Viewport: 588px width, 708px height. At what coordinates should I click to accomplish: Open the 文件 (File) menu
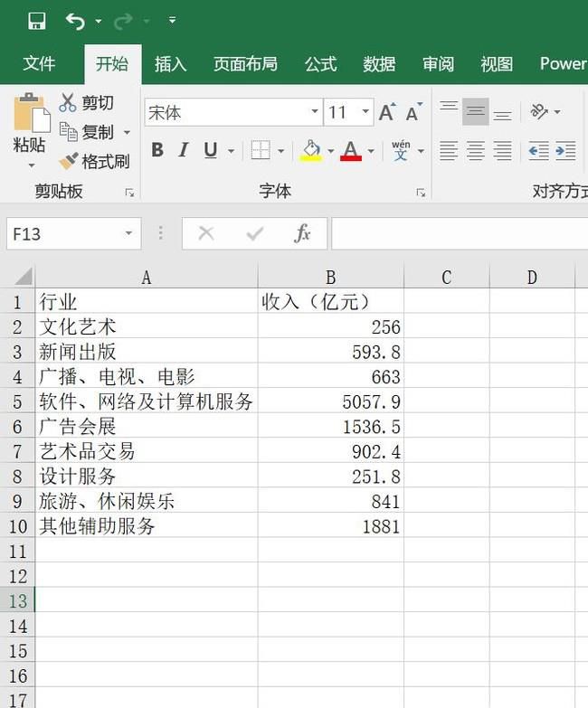pos(39,64)
